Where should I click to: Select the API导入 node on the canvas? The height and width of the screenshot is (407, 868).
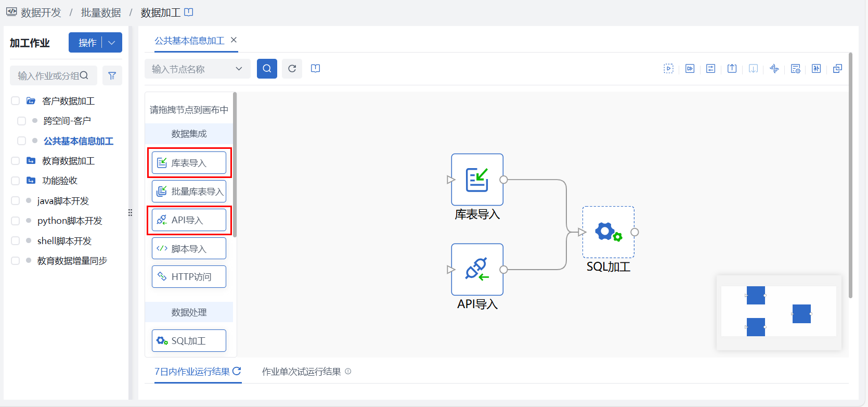pos(477,270)
